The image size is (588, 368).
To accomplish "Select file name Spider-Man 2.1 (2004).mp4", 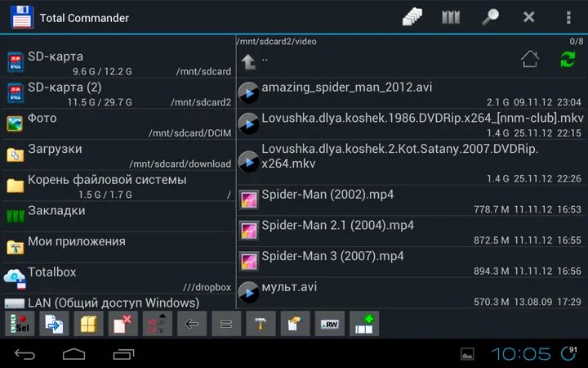I will click(x=338, y=226).
